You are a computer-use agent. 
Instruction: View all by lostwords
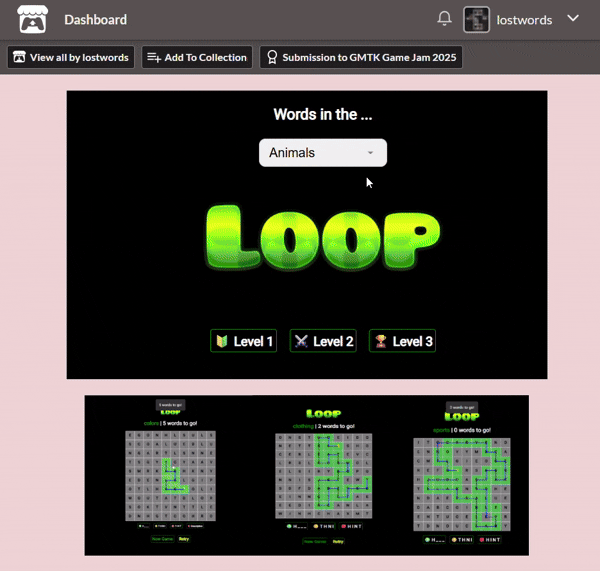click(x=71, y=57)
